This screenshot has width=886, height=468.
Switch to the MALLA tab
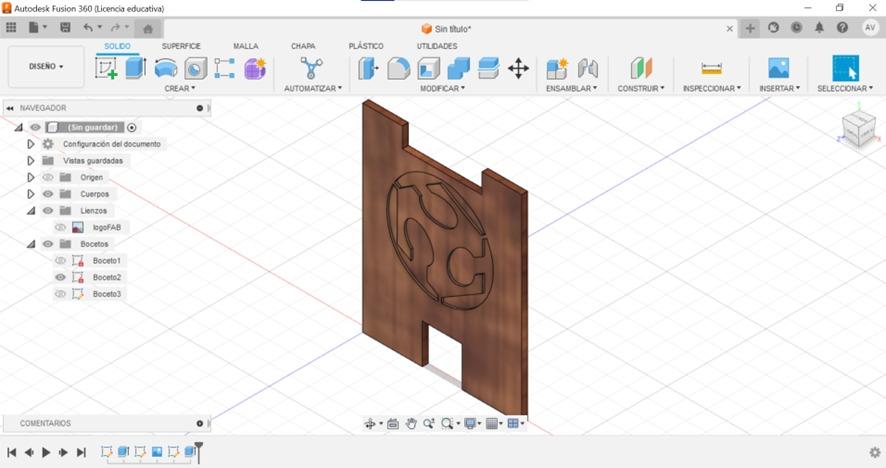tap(246, 46)
